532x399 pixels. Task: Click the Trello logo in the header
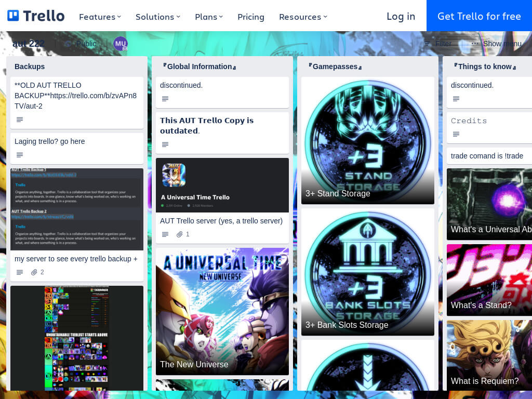coord(36,16)
